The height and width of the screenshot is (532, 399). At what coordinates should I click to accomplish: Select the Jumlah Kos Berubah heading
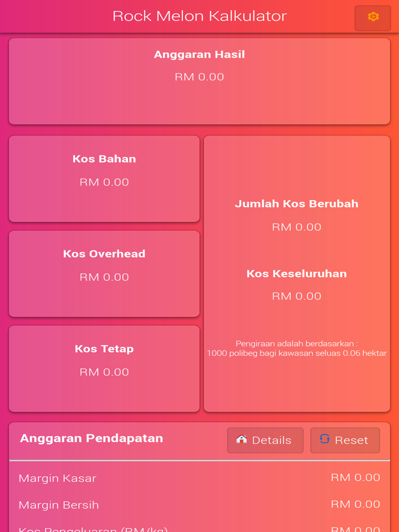(x=296, y=204)
